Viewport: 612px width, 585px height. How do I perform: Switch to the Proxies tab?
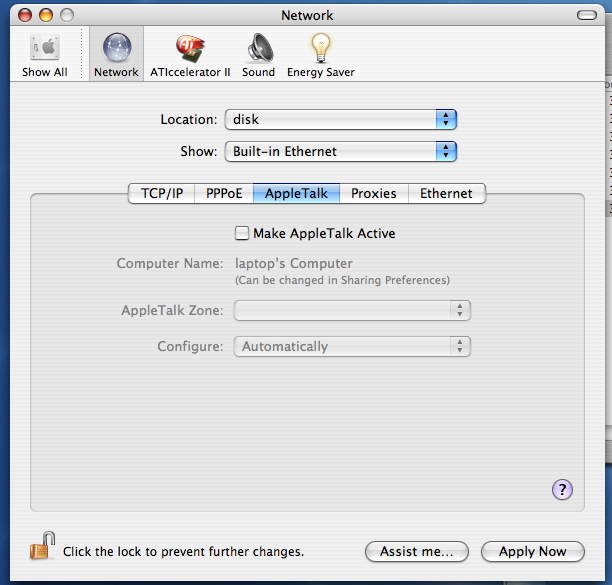(x=374, y=193)
